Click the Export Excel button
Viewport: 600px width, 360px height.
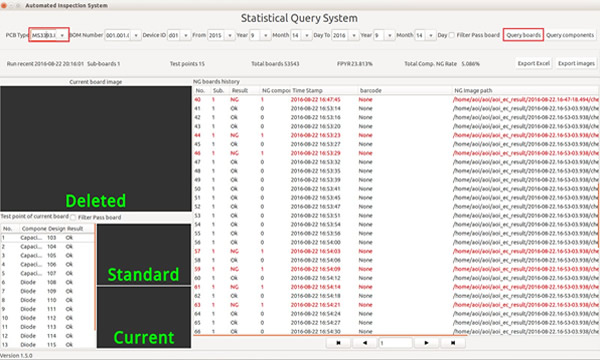pos(533,64)
